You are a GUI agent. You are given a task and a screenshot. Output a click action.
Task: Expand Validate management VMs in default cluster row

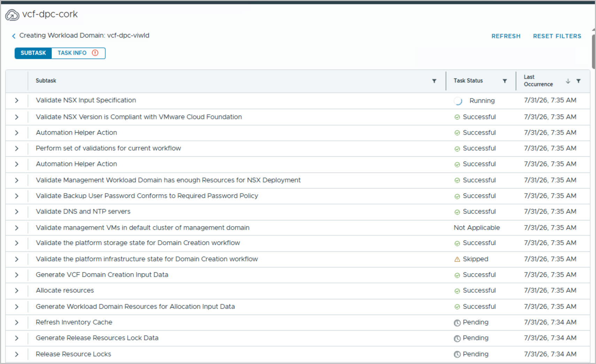pyautogui.click(x=17, y=228)
